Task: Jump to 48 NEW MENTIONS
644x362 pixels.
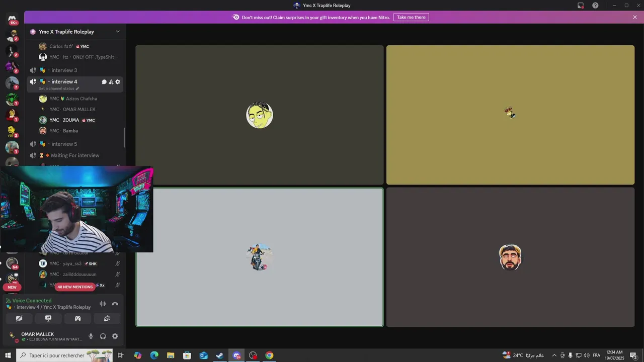Action: [x=75, y=287]
